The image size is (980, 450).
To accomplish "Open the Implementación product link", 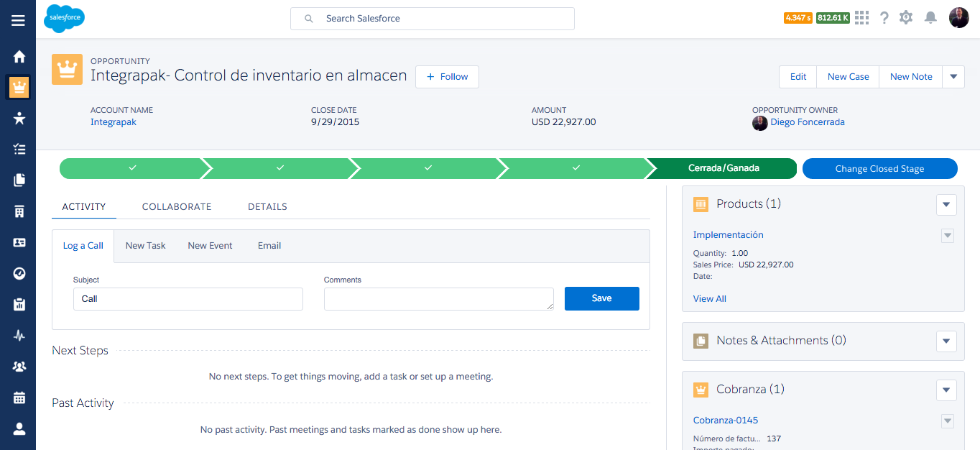I will 728,235.
